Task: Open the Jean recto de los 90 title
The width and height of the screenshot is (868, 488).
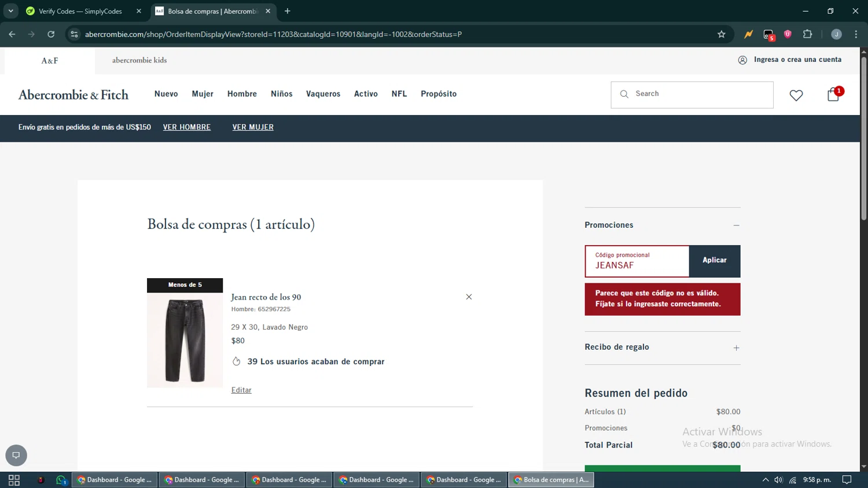Action: [266, 297]
